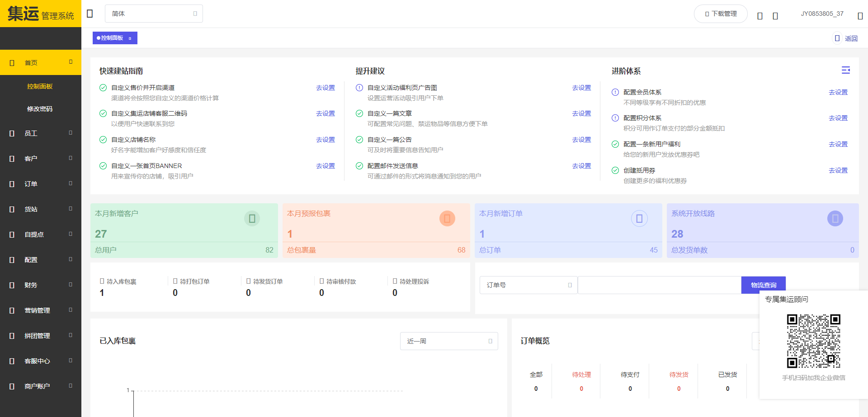The width and height of the screenshot is (868, 417).
Task: Click the sidebar collapse icon beside the logo
Action: (x=90, y=14)
